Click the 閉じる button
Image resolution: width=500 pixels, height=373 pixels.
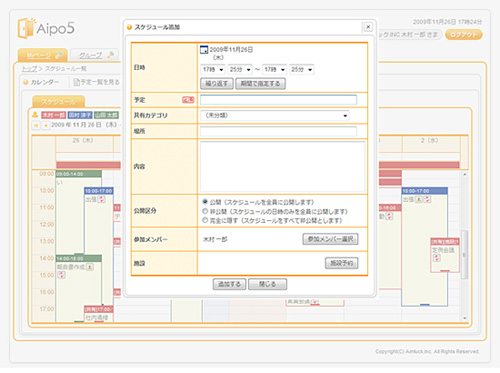coord(267,284)
